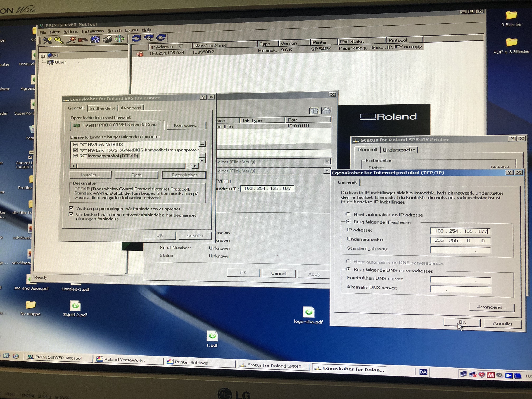The height and width of the screenshot is (399, 532).
Task: Toggle 'Vis ikon på proceslinjen' checkbox
Action: (x=71, y=208)
